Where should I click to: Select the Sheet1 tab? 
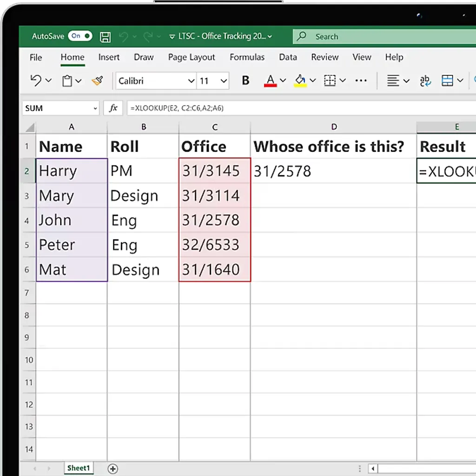click(x=78, y=469)
